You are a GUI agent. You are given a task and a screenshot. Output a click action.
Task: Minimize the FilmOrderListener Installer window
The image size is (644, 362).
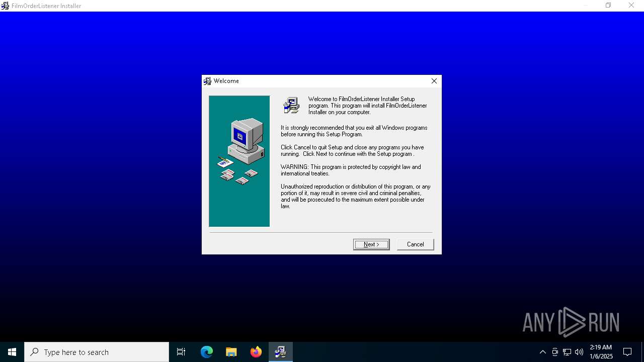point(585,6)
